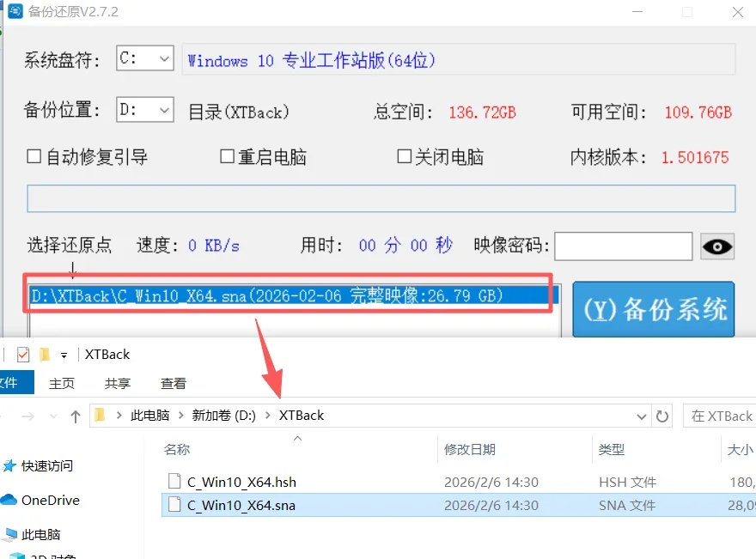The height and width of the screenshot is (559, 756).
Task: Open the 备份位置 drive dropdown
Action: [x=162, y=112]
